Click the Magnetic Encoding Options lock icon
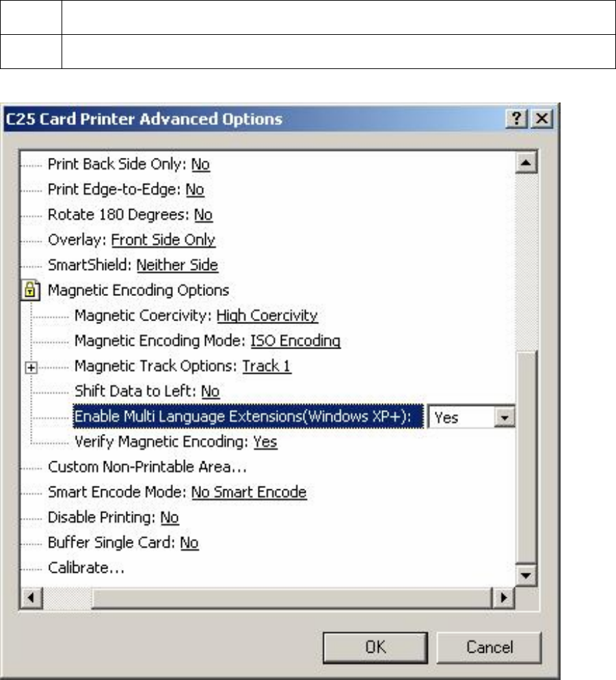616x680 pixels. [30, 290]
